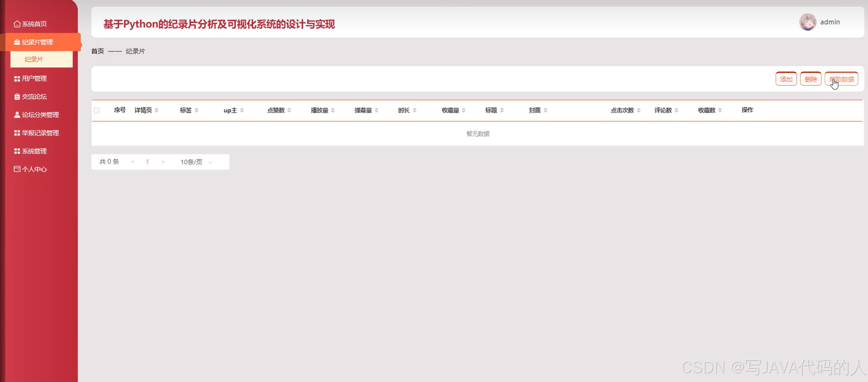Sort by the 点赞数 column arrows
This screenshot has width=868, height=382.
coord(290,111)
